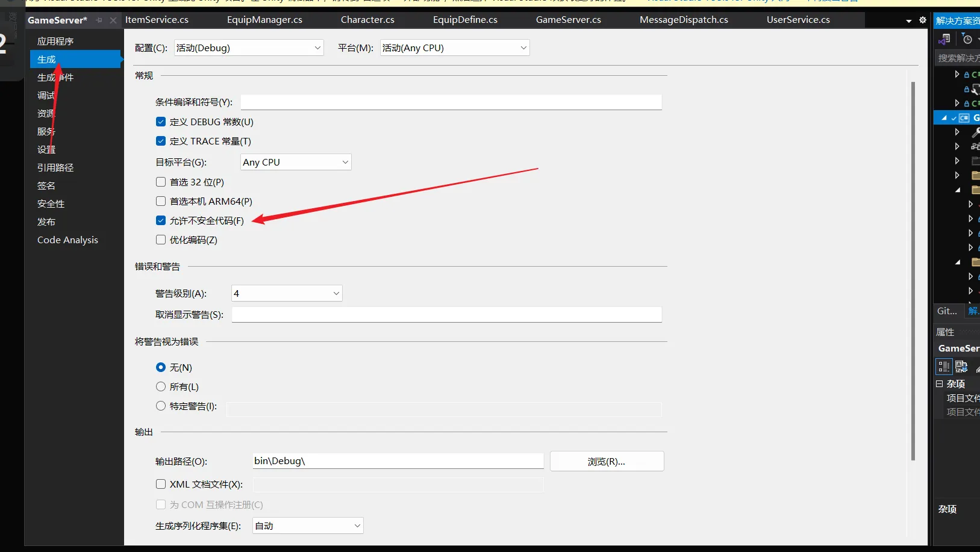Viewport: 980px width, 552px height.
Task: Switch to the UserService.cs tab
Action: pyautogui.click(x=798, y=20)
